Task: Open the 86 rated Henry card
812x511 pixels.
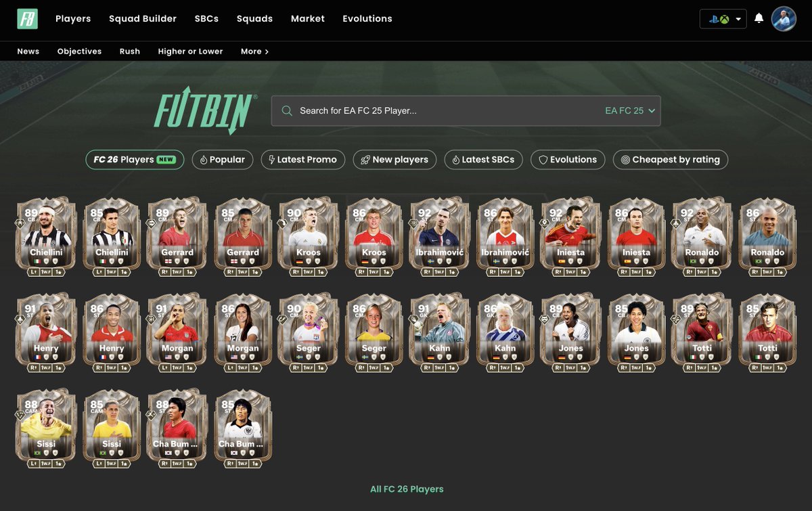Action: (x=112, y=333)
